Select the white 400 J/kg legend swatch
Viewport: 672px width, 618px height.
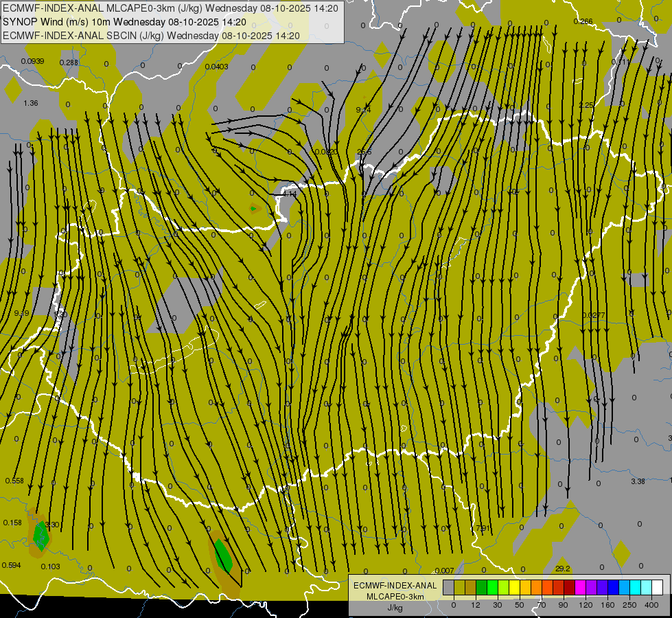click(x=657, y=587)
